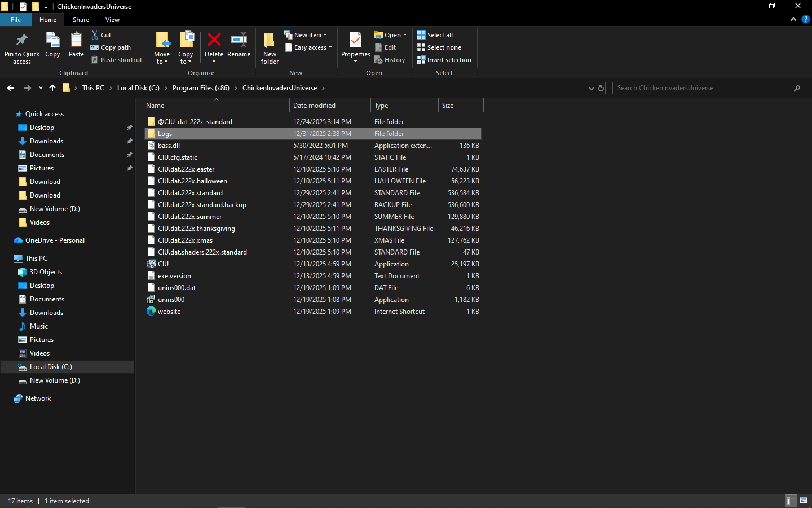Viewport: 812px width, 508px height.
Task: Open the New item dropdown
Action: coord(305,35)
